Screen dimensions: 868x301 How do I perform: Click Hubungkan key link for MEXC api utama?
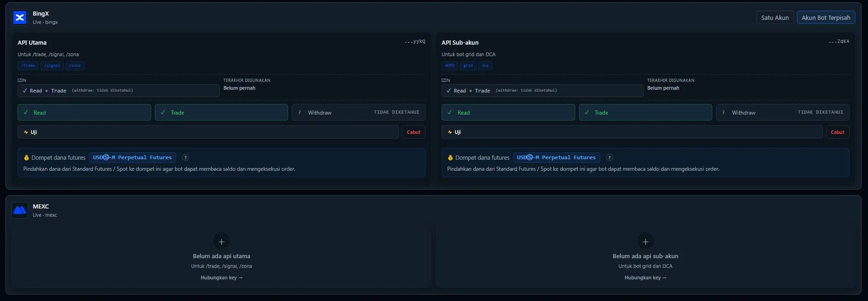[221, 278]
